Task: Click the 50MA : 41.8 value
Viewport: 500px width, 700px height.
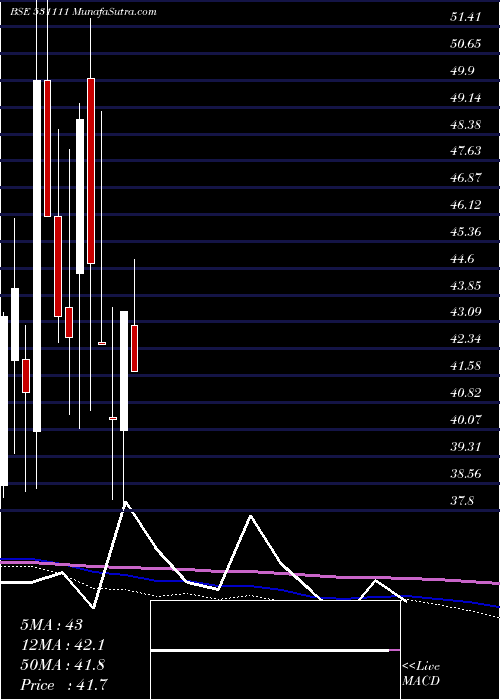Action: 62,665
